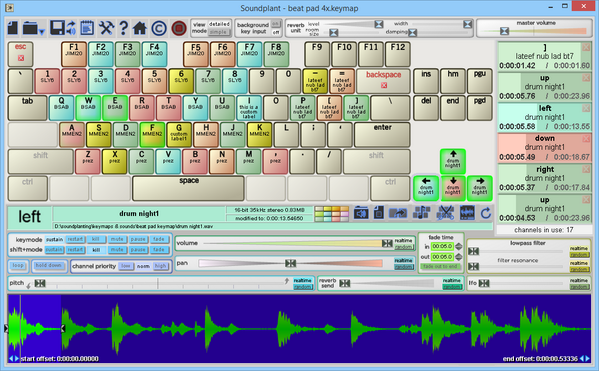Click the sound file document icon in the key toolbar
This screenshot has width=599, height=371.
[x=379, y=213]
